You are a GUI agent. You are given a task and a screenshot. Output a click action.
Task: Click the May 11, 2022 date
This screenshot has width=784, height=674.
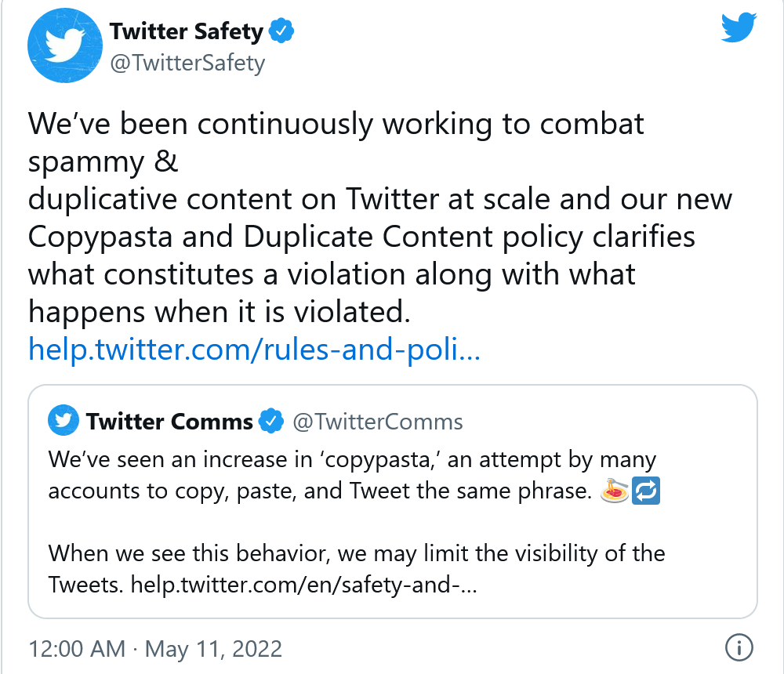(x=213, y=649)
